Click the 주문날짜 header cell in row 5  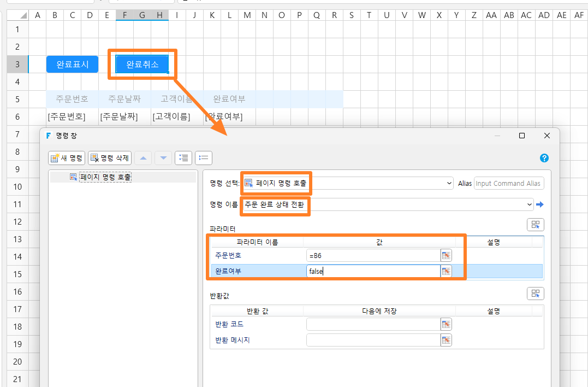(x=124, y=99)
